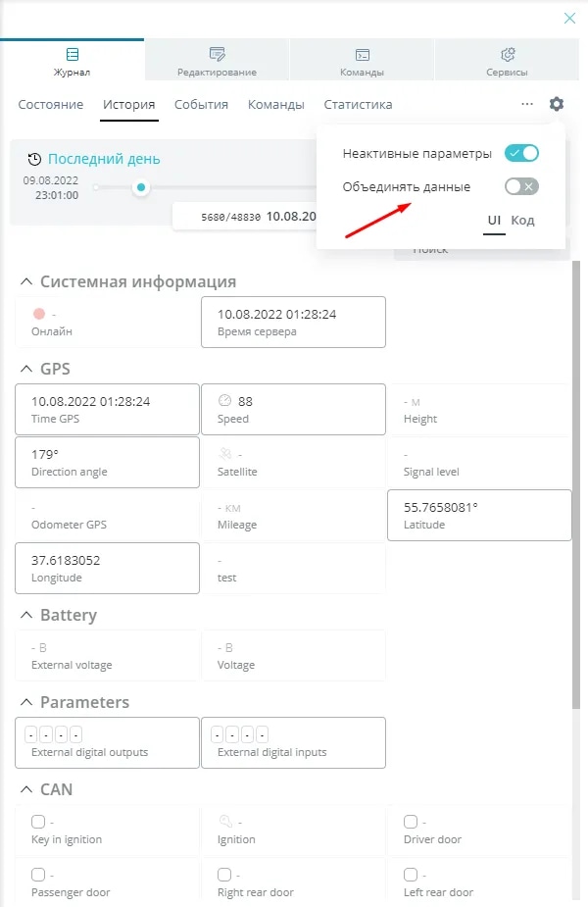Open the settings gear icon
Viewport: 588px width, 907px height.
click(x=557, y=104)
